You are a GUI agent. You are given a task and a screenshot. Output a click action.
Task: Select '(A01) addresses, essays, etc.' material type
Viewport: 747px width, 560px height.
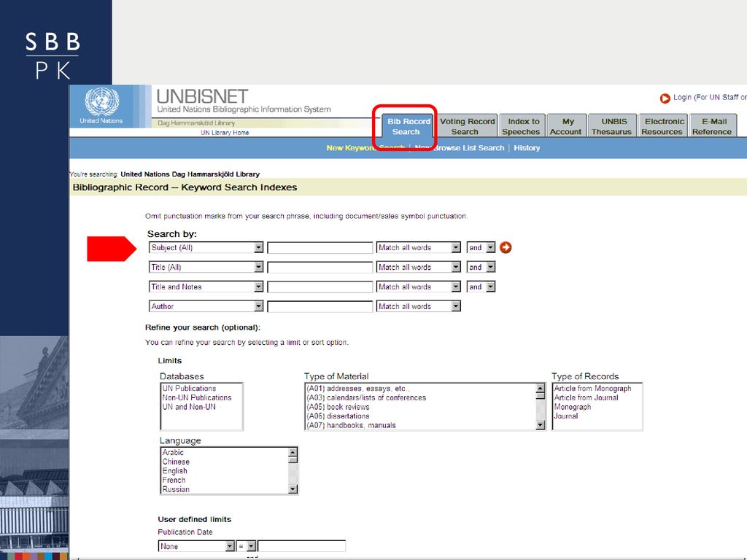[x=357, y=389]
